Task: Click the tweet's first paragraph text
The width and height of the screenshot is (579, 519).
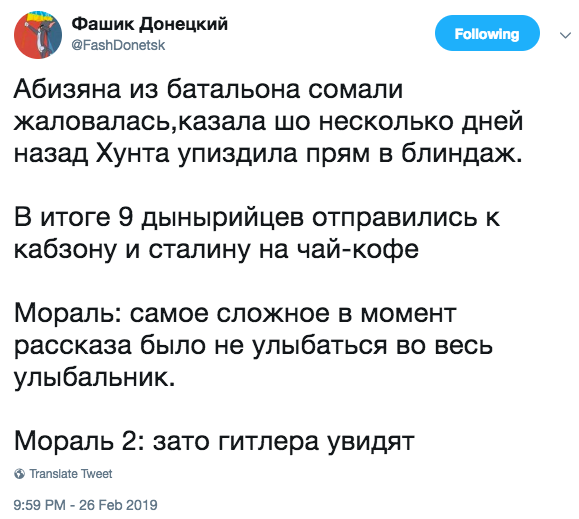Action: coord(268,121)
